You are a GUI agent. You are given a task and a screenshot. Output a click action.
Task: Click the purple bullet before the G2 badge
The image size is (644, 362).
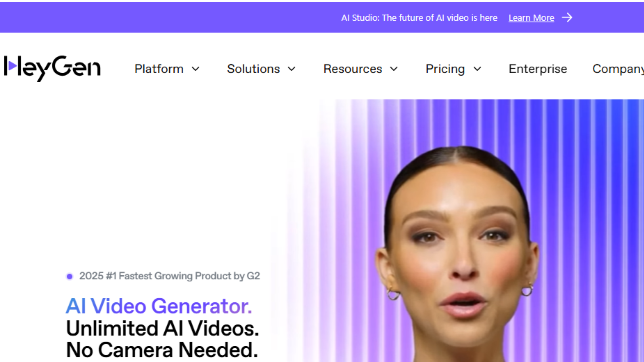click(x=70, y=277)
